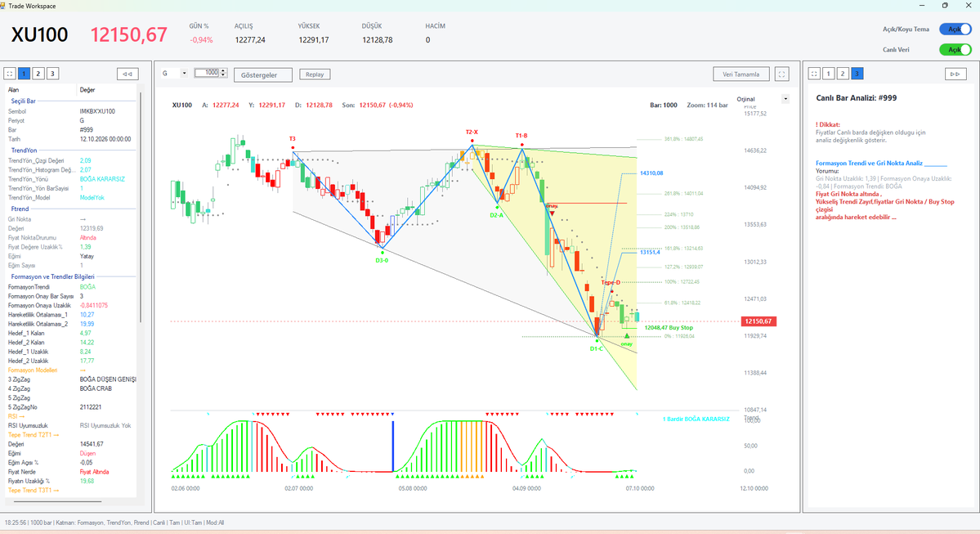The image size is (980, 534).
Task: Click the BOĞA KARARSIZ trend direction value
Action: [102, 179]
